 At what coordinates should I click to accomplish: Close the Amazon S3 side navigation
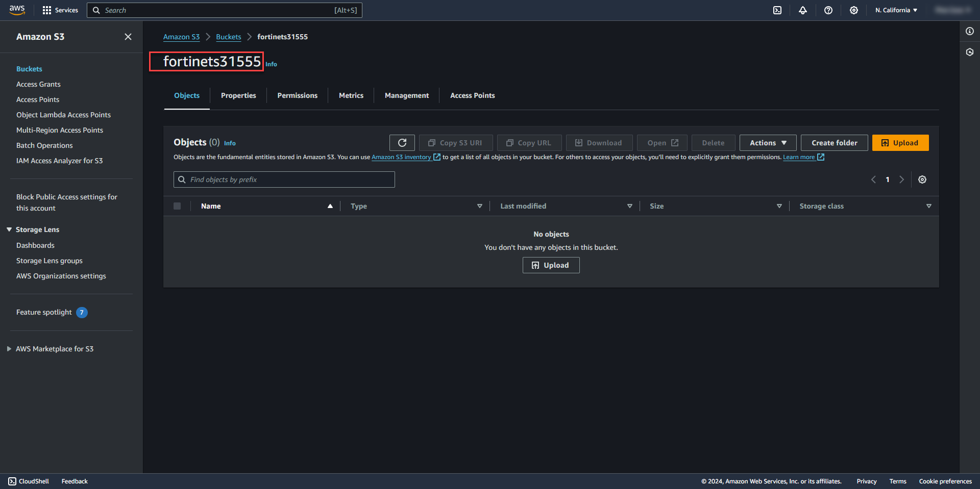pos(128,37)
